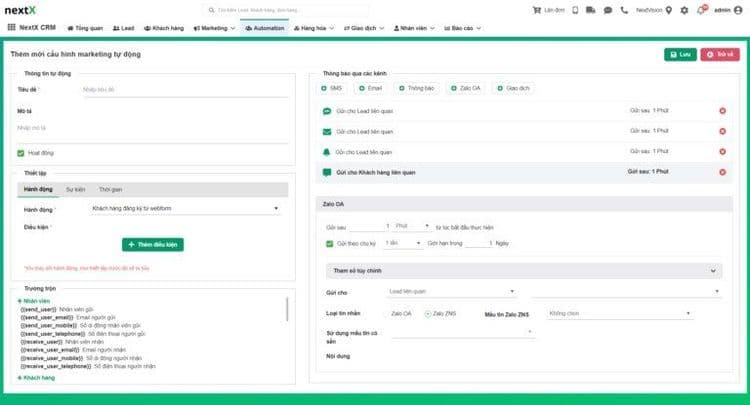The image size is (750, 405).
Task: Click the search magnifier icon in top bar
Action: [x=211, y=10]
